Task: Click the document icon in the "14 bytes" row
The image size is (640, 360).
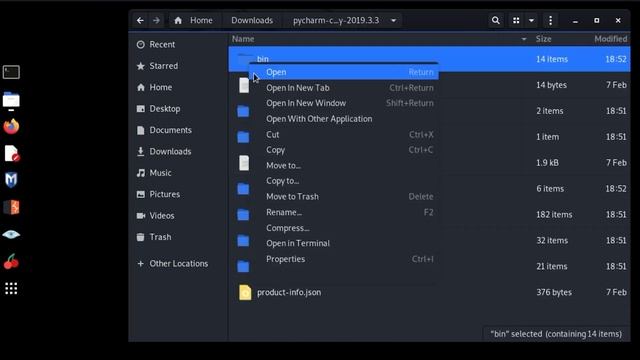Action: (x=244, y=85)
